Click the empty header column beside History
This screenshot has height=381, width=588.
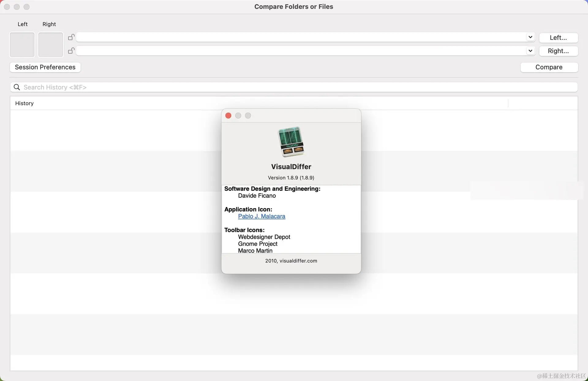point(543,103)
